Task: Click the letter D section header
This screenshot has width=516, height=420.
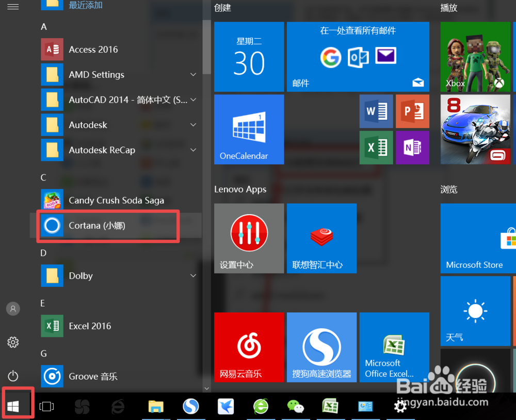Action: (x=43, y=253)
